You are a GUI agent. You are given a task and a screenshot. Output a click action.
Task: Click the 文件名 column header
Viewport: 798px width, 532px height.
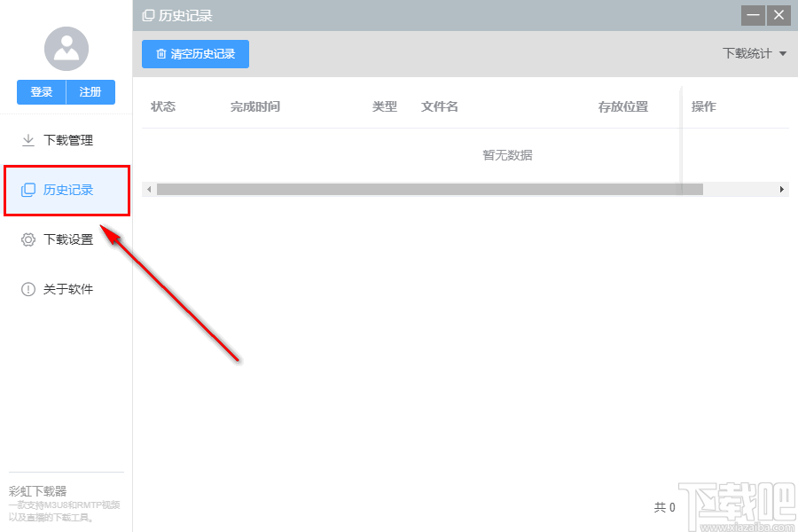tap(439, 106)
